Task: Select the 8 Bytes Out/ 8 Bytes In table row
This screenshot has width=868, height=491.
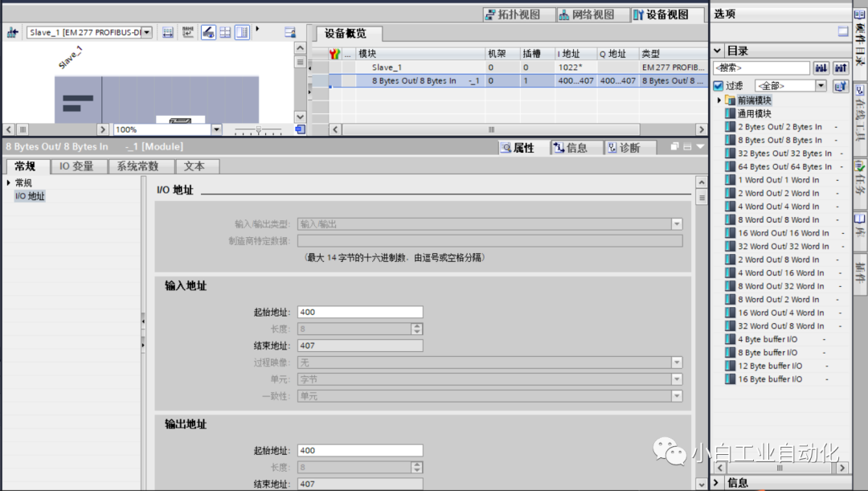Action: coord(510,81)
